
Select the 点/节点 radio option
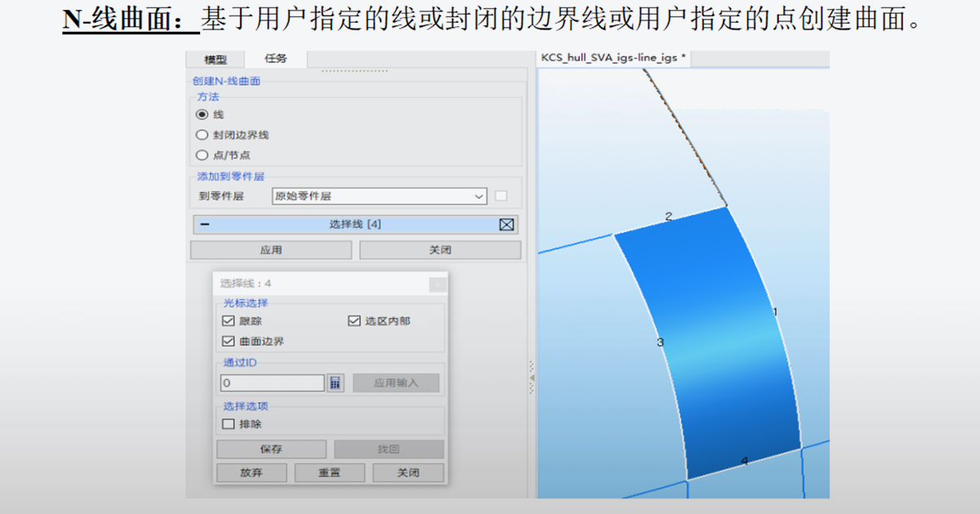[202, 154]
